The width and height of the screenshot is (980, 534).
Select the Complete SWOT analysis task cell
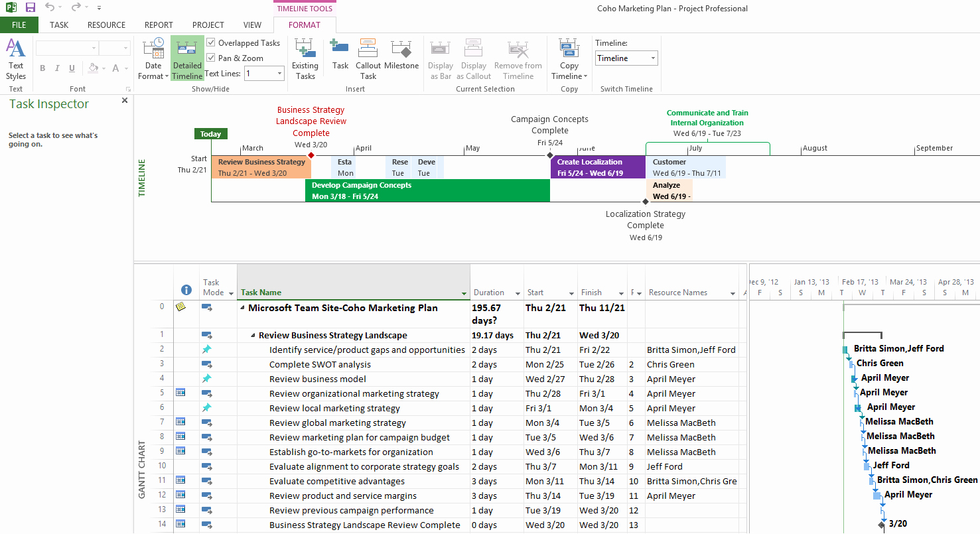[353, 364]
